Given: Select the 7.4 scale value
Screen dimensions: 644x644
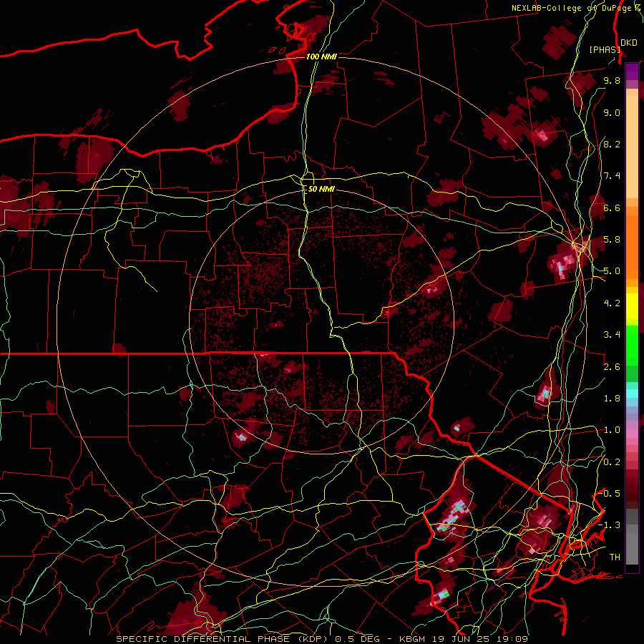Looking at the screenshot, I should coord(612,176).
